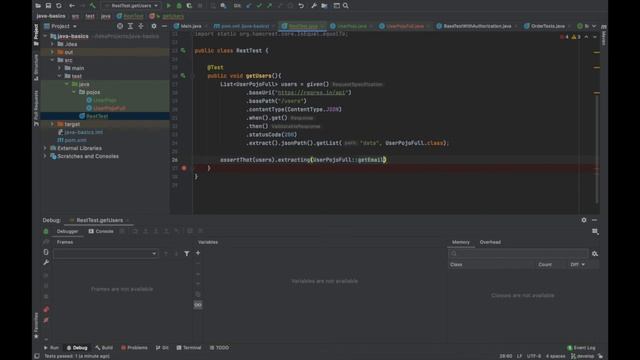Expand the target folder
The width and height of the screenshot is (640, 360).
[x=53, y=124]
